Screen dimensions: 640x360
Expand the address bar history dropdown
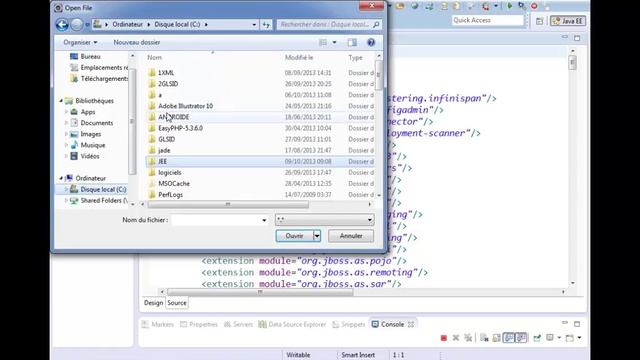point(254,24)
